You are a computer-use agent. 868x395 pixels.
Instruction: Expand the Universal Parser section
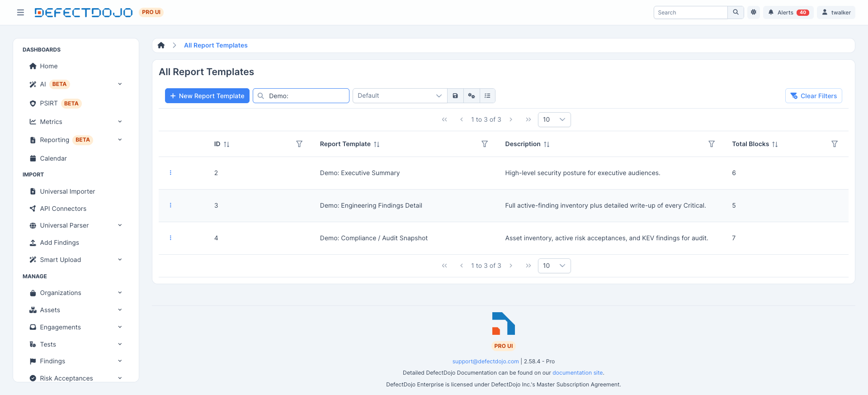click(120, 225)
